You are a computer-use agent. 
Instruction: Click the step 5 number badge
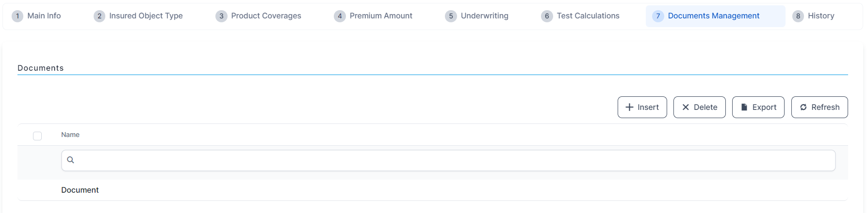click(451, 16)
